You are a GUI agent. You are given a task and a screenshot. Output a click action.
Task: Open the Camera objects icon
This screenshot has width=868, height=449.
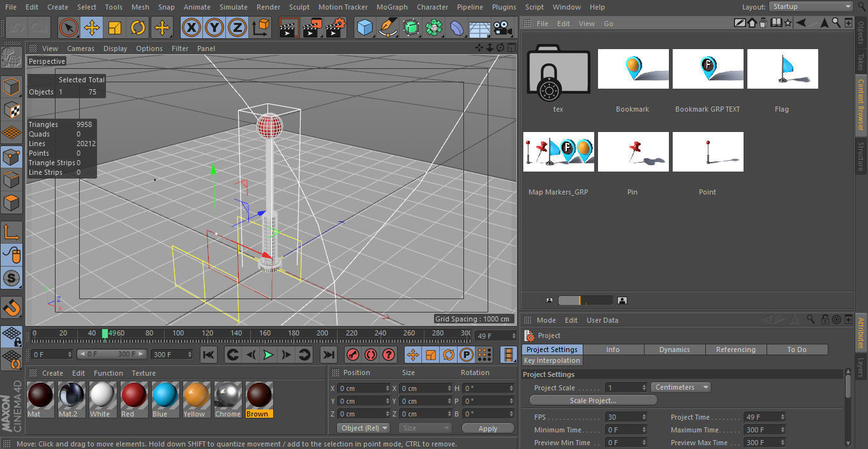tap(504, 27)
